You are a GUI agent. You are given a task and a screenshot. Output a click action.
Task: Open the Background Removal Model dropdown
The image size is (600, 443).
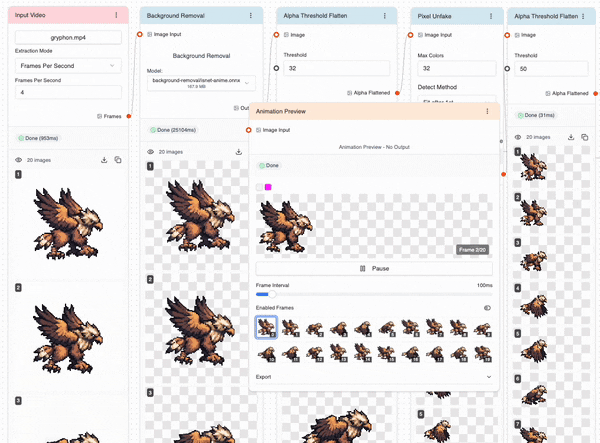coord(201,83)
